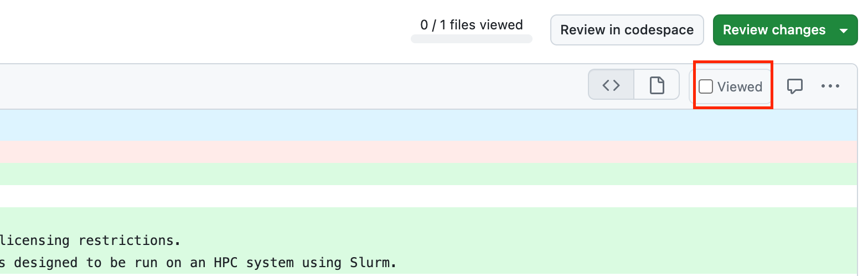Display the rich diff view
This screenshot has height=276, width=868.
pyautogui.click(x=657, y=85)
